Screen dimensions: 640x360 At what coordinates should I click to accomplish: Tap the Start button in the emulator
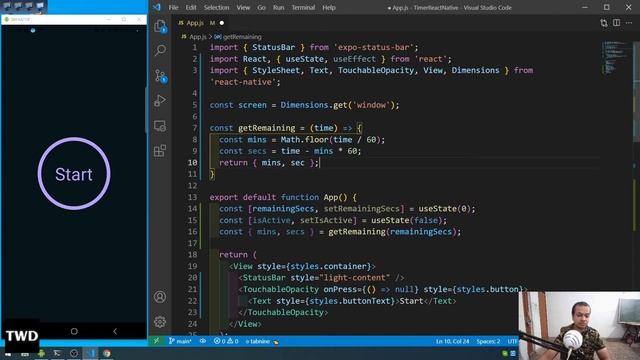point(74,173)
